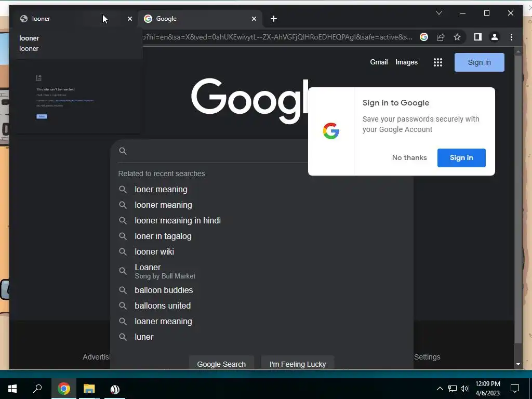Viewport: 532px width, 399px height.
Task: Open Gmail link
Action: coord(379,62)
